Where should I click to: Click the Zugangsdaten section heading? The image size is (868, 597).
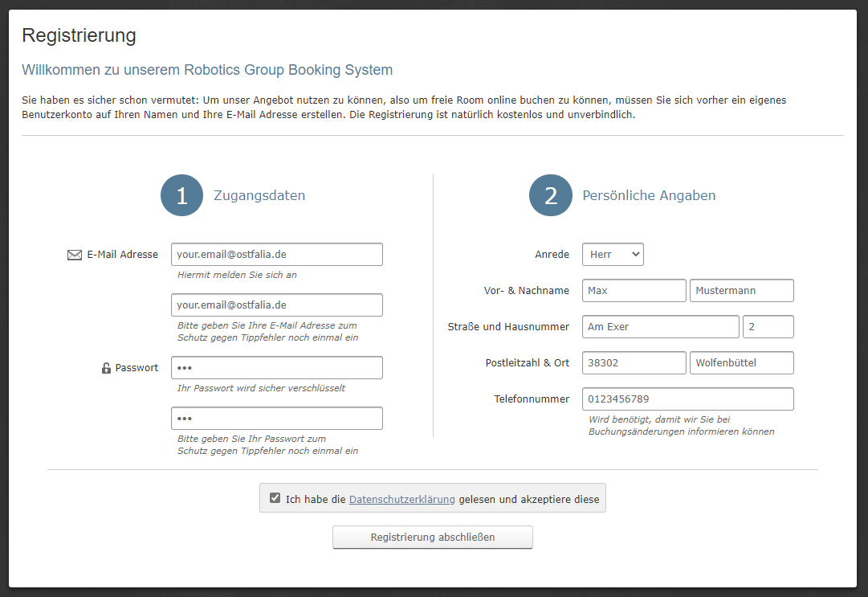click(259, 195)
